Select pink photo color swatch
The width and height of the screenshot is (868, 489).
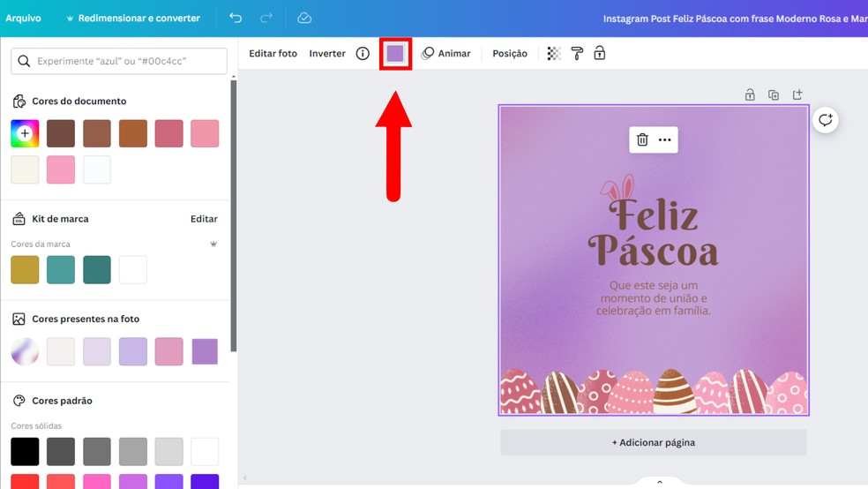168,351
